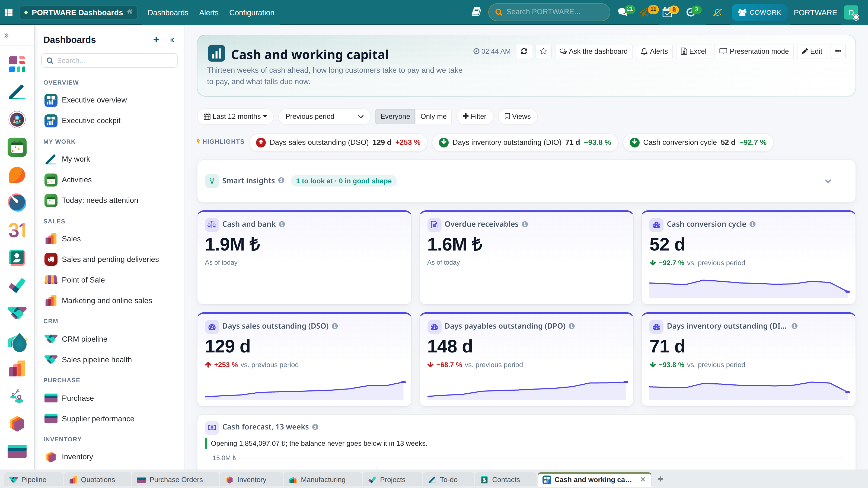Viewport: 868px width, 488px height.
Task: Expand the Smart insights section chevron
Action: [x=828, y=181]
